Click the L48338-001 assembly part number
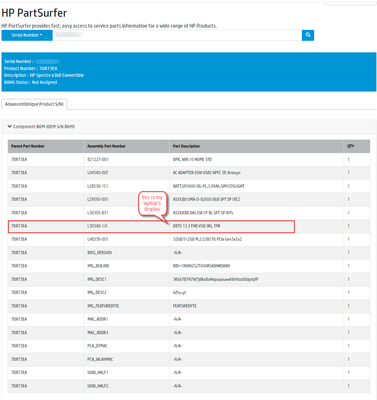This screenshot has width=377, height=400. (98, 239)
